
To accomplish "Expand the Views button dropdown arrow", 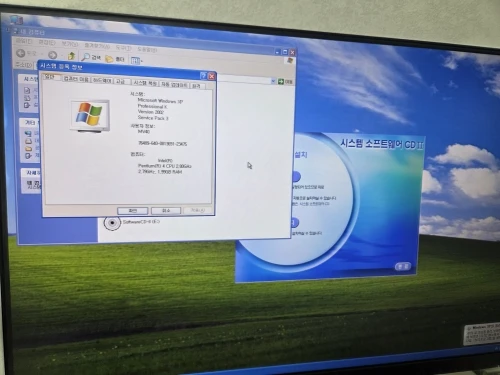I will (142, 61).
